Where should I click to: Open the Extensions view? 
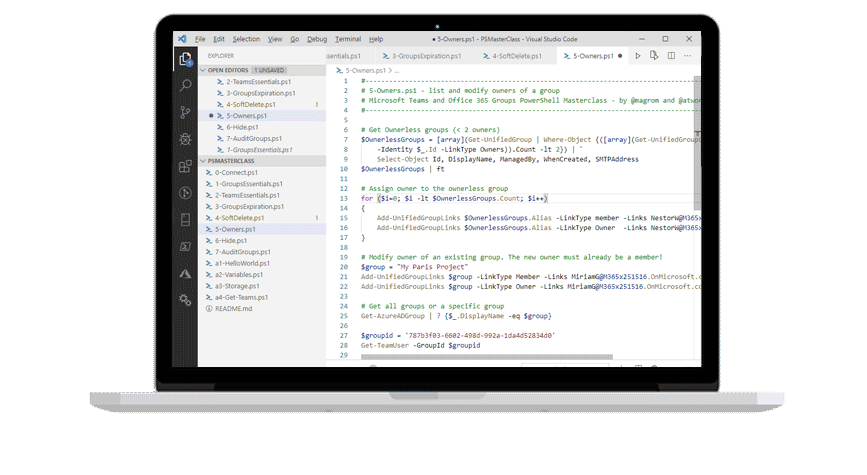point(185,166)
